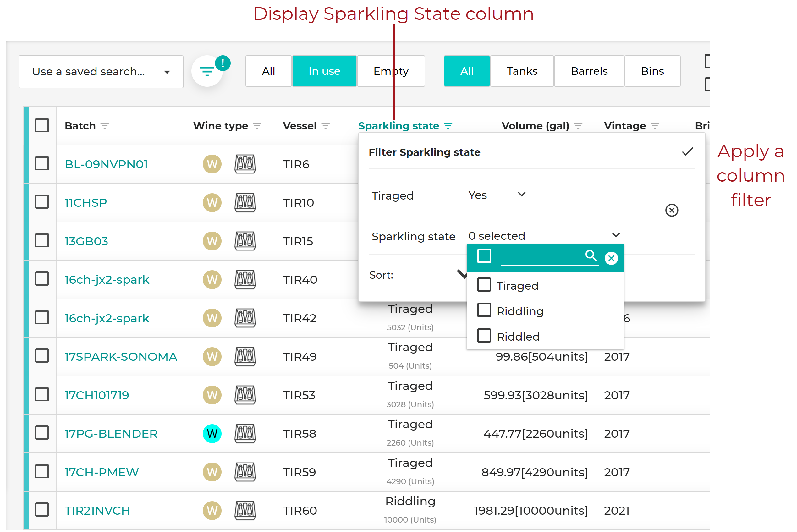Image resolution: width=797 pixels, height=532 pixels.
Task: Expand the '0 selected' sparkling state dropdown
Action: click(x=545, y=235)
